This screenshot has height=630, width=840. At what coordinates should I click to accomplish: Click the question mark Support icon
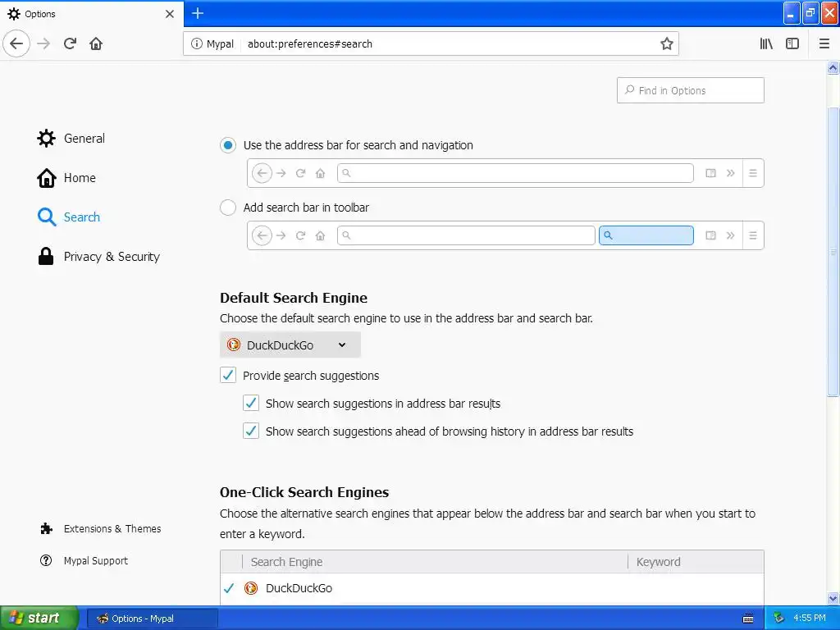(x=46, y=561)
